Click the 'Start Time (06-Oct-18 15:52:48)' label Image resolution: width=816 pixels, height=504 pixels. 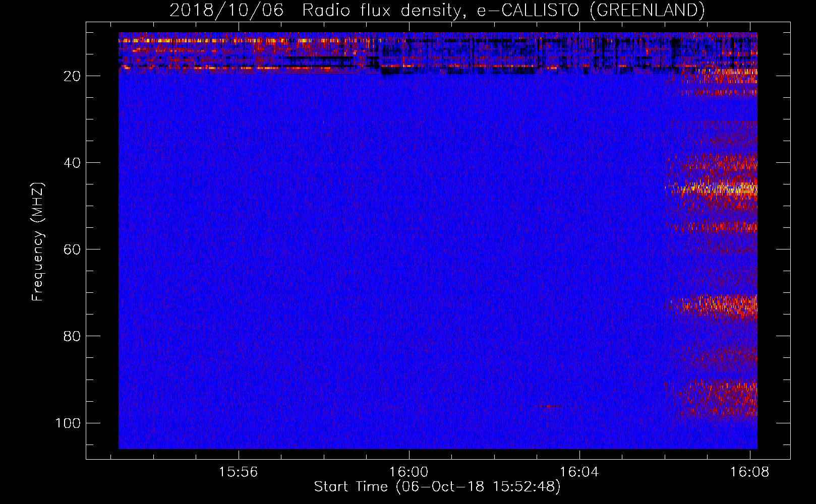click(x=437, y=487)
